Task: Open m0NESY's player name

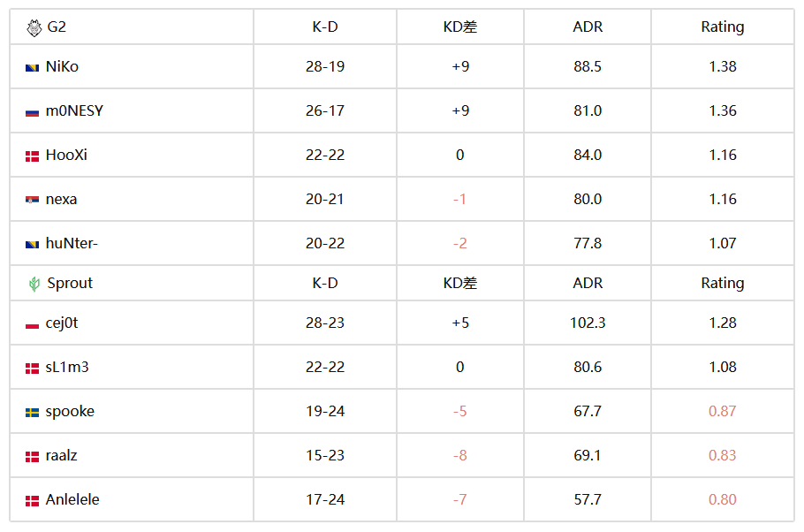Action: [x=74, y=110]
